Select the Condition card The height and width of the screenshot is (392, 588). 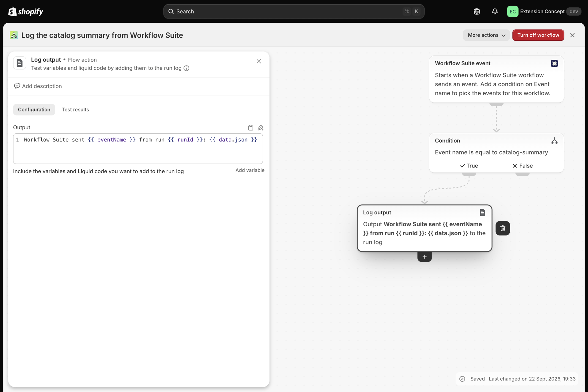(496, 153)
